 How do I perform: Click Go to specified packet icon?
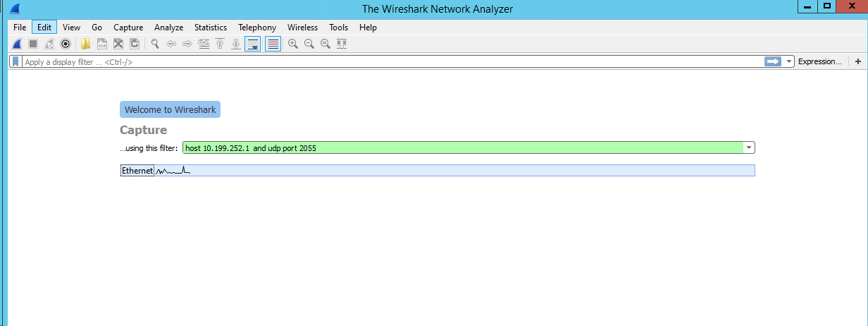[x=204, y=44]
